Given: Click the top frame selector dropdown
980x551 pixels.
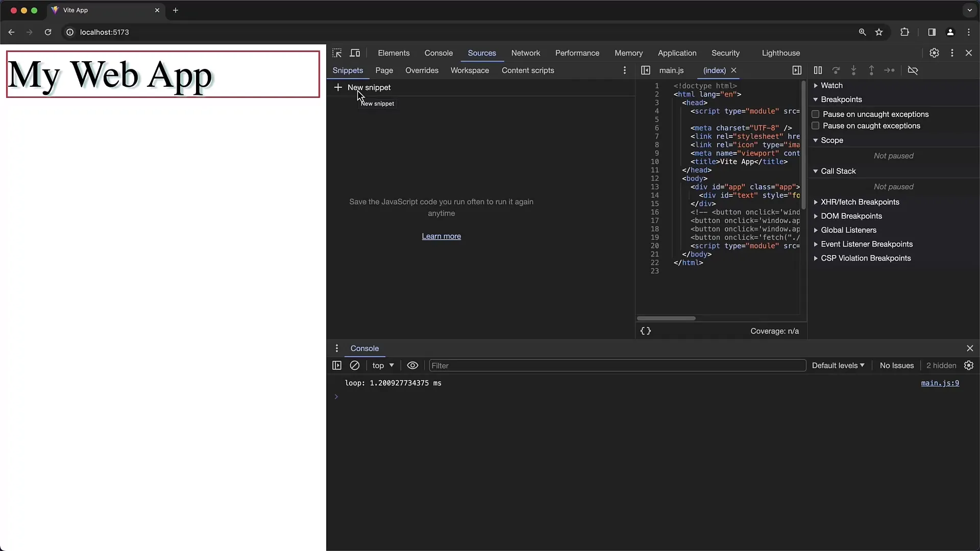Looking at the screenshot, I should coord(384,365).
